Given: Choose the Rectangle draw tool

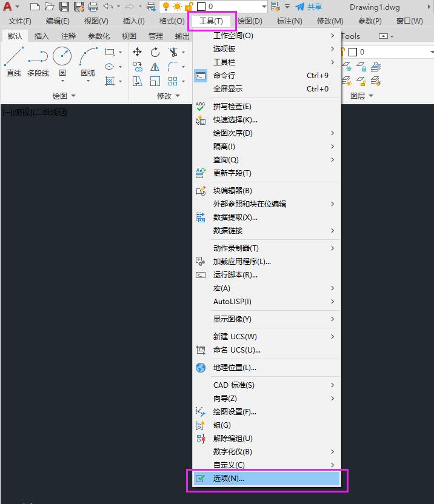Looking at the screenshot, I should pyautogui.click(x=110, y=52).
